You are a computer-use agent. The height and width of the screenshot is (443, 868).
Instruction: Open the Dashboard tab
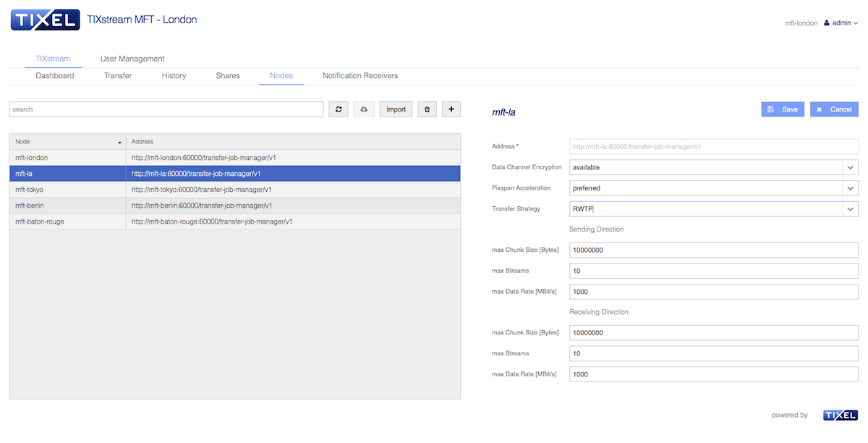(55, 75)
